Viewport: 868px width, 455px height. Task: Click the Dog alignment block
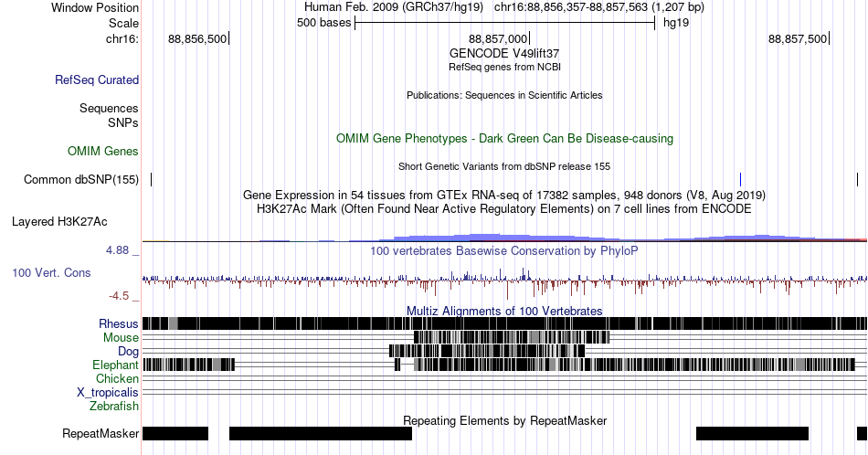click(487, 351)
